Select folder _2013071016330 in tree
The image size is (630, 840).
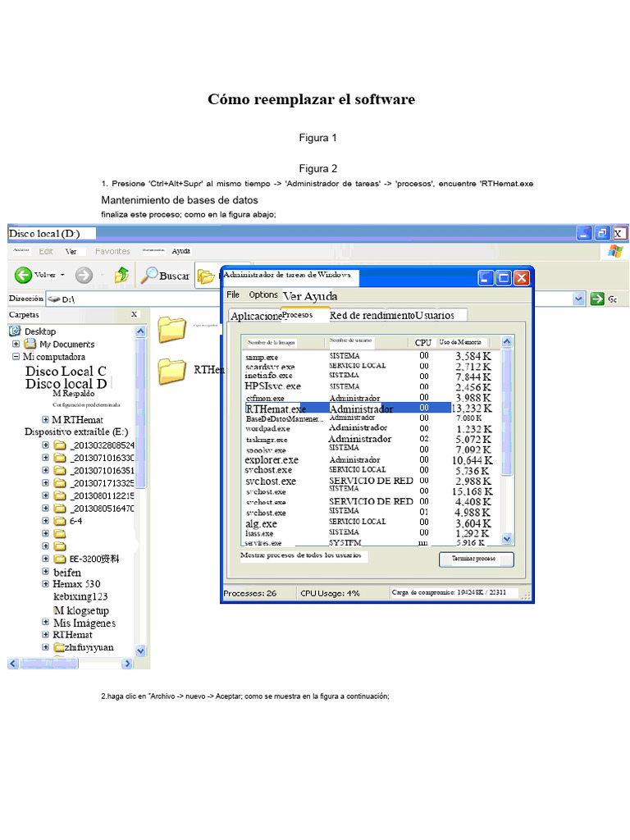pos(95,458)
